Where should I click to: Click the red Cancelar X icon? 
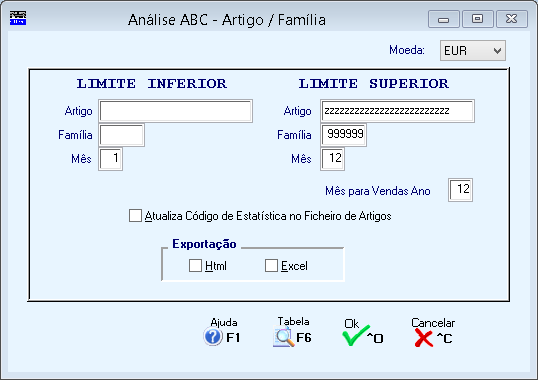point(423,338)
